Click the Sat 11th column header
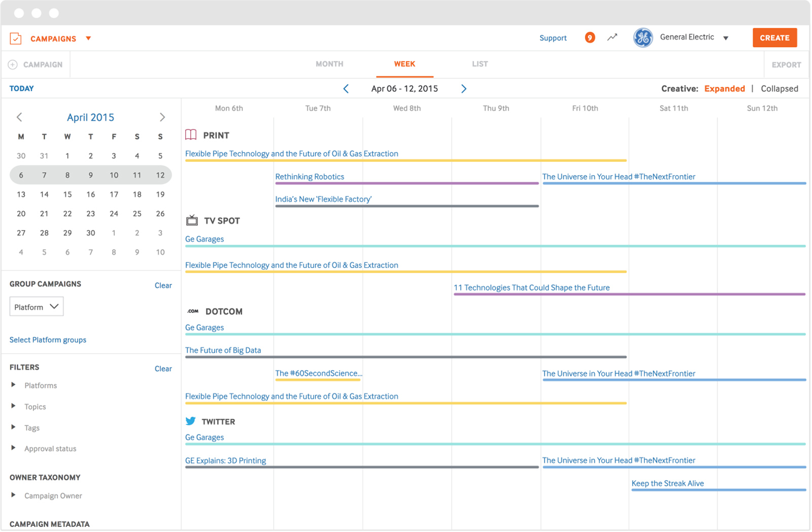The width and height of the screenshot is (812, 532). (673, 108)
